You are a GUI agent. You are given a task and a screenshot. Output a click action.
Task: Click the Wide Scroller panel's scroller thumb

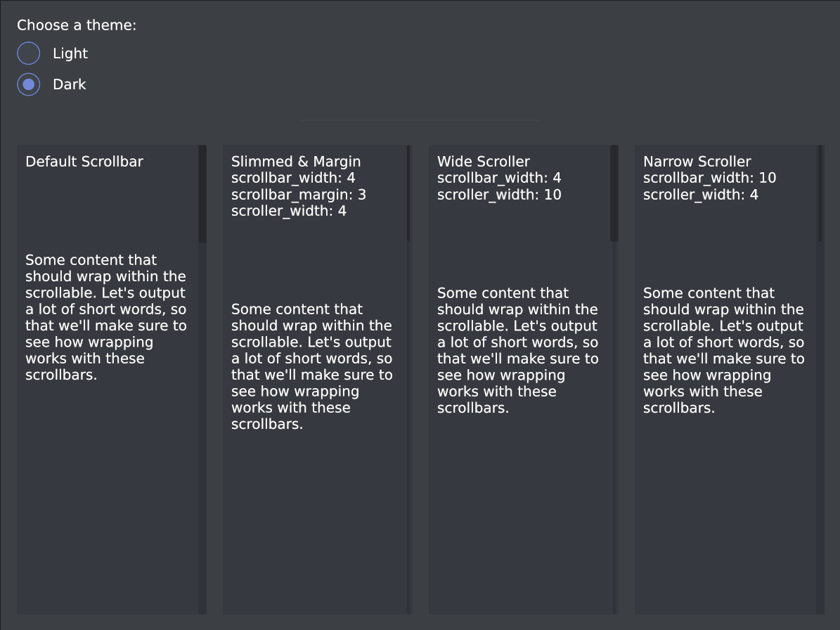coord(614,193)
